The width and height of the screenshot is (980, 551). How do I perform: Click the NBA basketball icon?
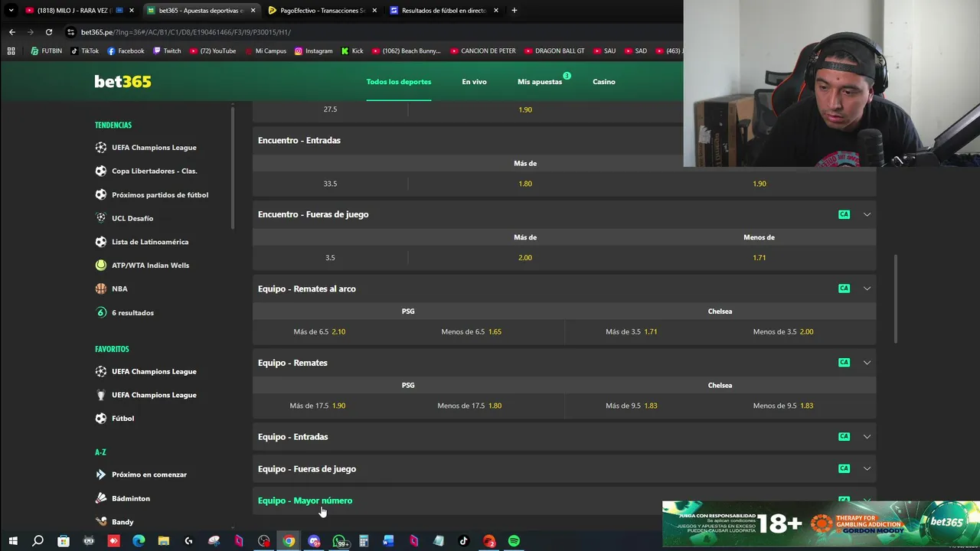pyautogui.click(x=101, y=289)
